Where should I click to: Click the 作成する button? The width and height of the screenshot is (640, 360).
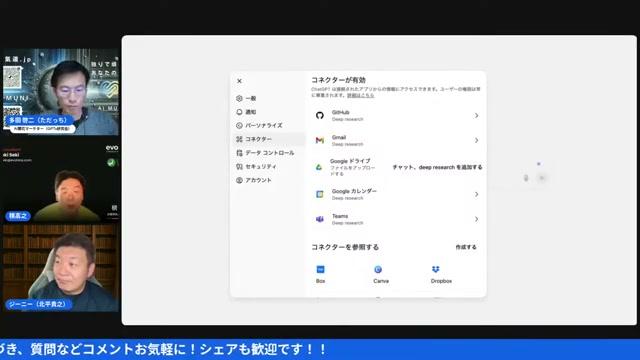pyautogui.click(x=466, y=247)
